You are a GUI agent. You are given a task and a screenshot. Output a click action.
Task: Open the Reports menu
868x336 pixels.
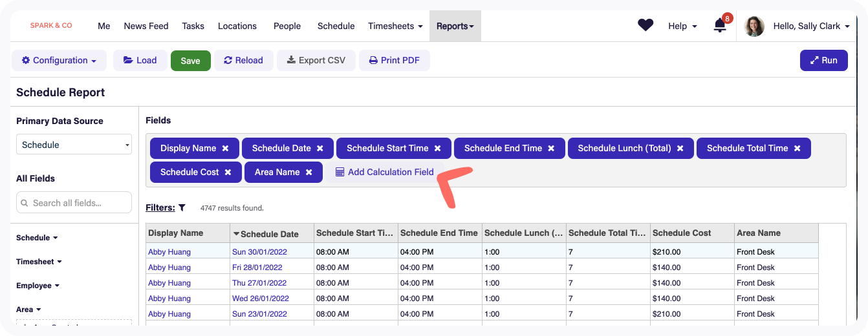coord(455,26)
